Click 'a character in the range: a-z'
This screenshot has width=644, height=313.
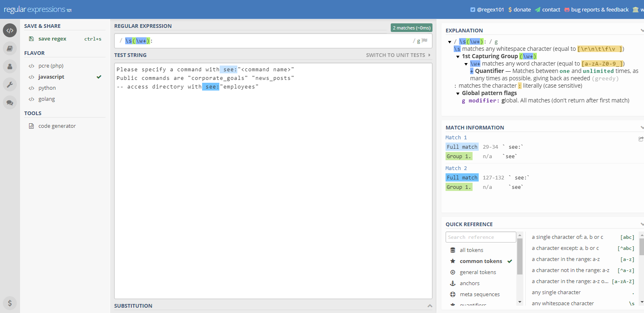(566, 259)
